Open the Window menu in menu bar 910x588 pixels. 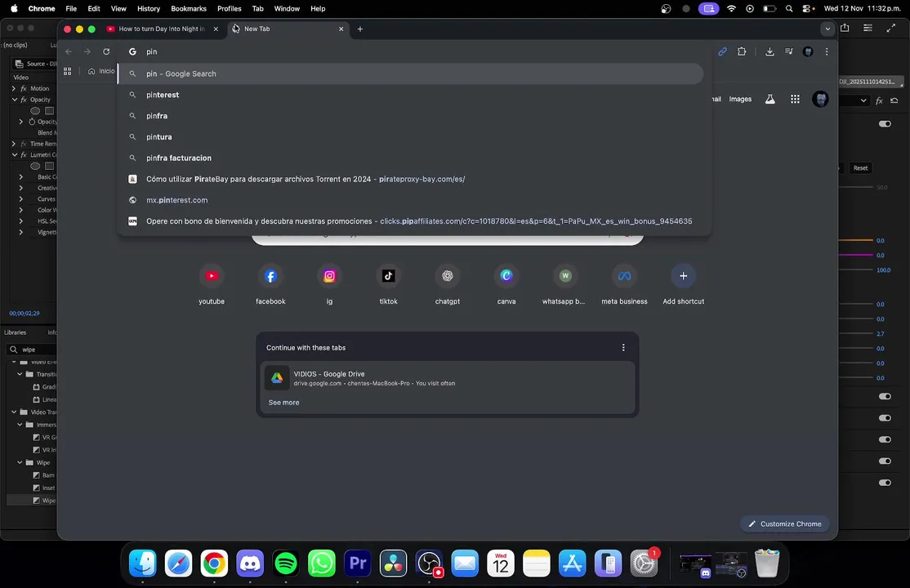[x=287, y=9]
